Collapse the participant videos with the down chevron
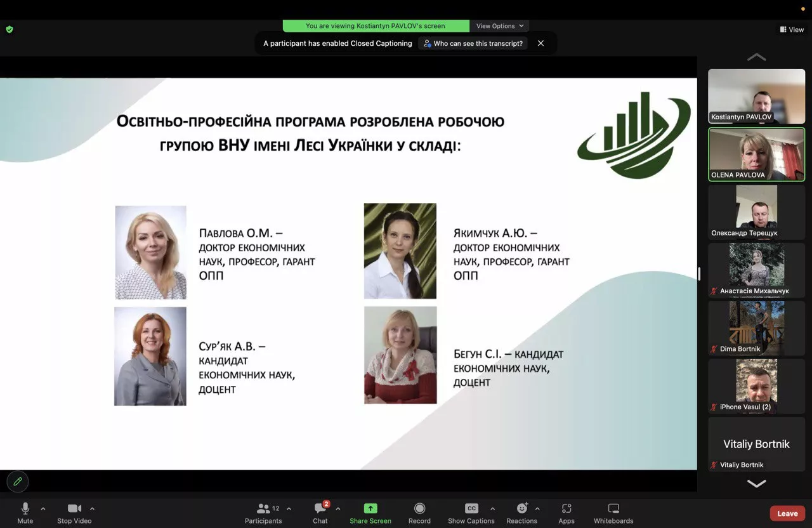 [756, 483]
